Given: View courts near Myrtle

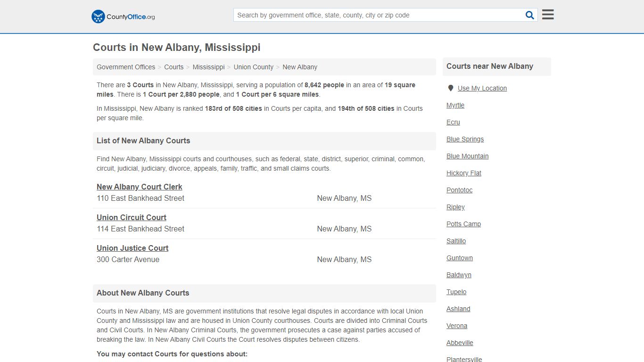Looking at the screenshot, I should pyautogui.click(x=455, y=105).
